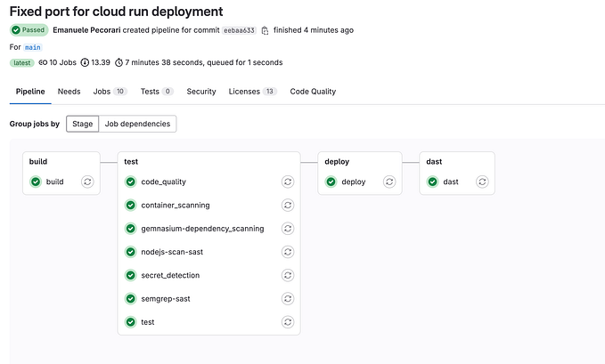Image resolution: width=605 pixels, height=364 pixels.
Task: Click the secret_detection passed status icon
Action: 131,275
